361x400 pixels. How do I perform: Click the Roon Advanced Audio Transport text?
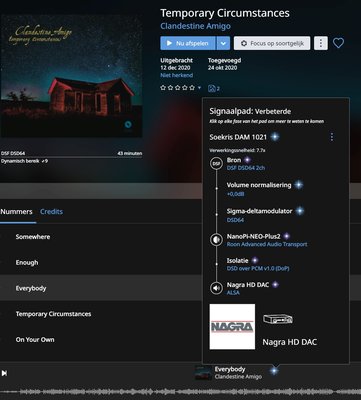pyautogui.click(x=267, y=244)
